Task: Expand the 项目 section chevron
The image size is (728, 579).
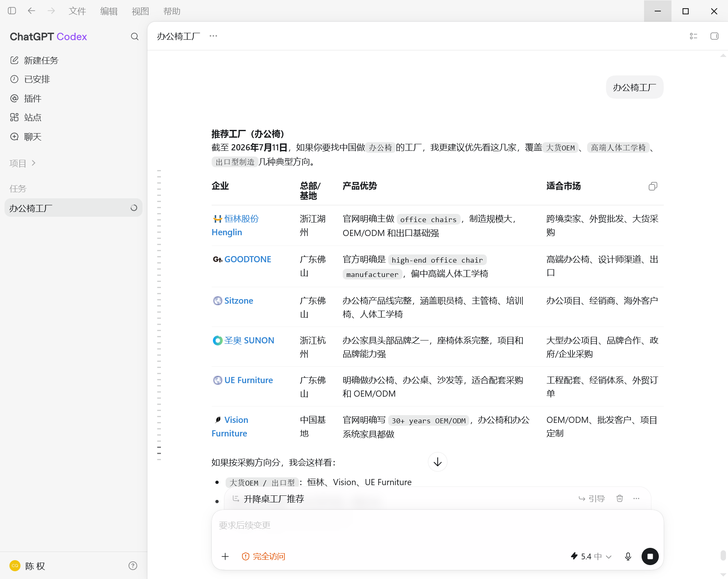Action: coord(34,163)
